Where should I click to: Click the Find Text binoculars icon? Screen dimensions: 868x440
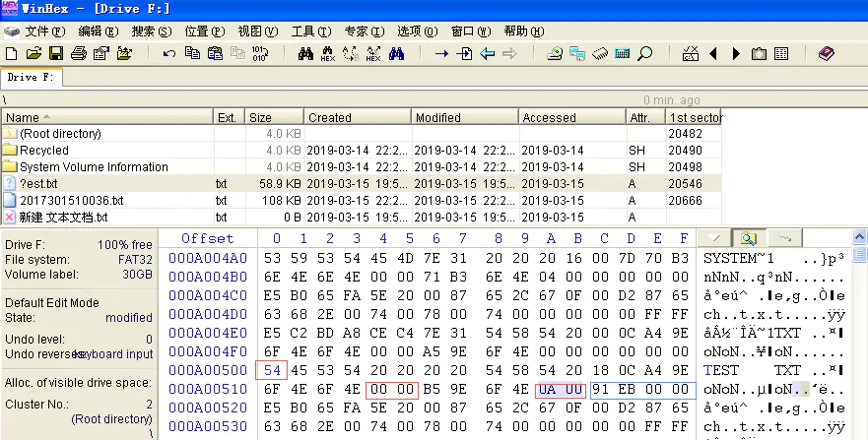(305, 53)
